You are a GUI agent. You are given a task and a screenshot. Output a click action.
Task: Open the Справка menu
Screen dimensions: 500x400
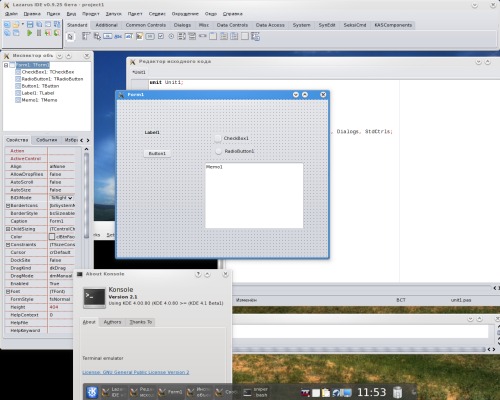(x=233, y=14)
